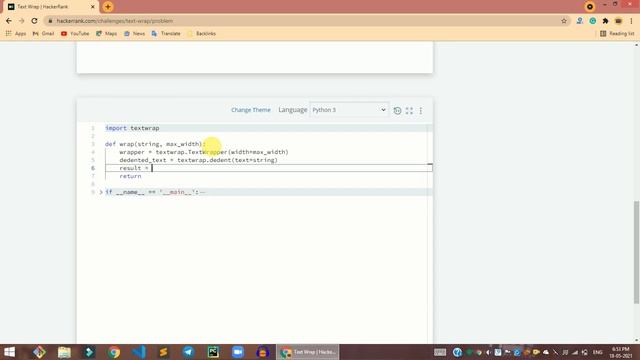This screenshot has width=640, height=360.
Task: Go forward in browser history
Action: click(x=22, y=21)
